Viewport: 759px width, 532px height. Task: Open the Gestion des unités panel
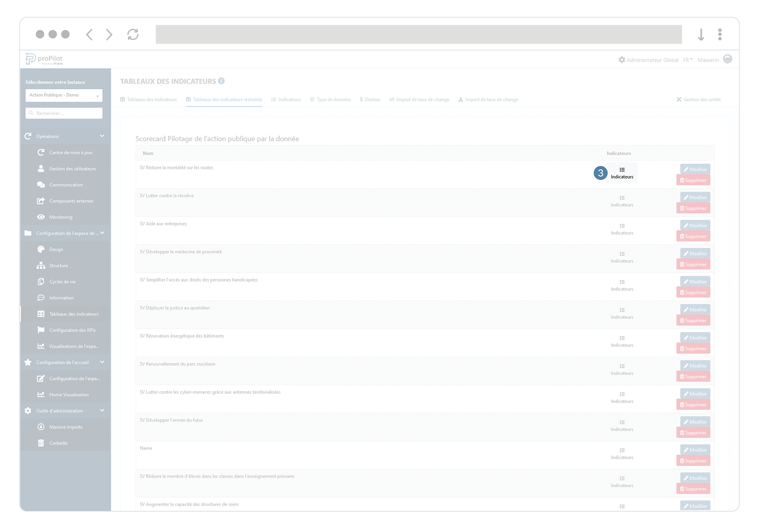[699, 99]
